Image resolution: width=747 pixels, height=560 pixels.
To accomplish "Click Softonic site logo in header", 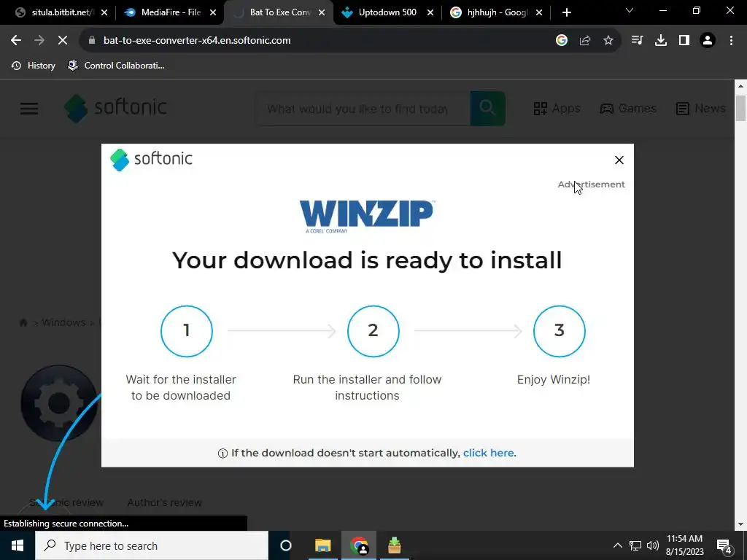I will click(x=116, y=108).
